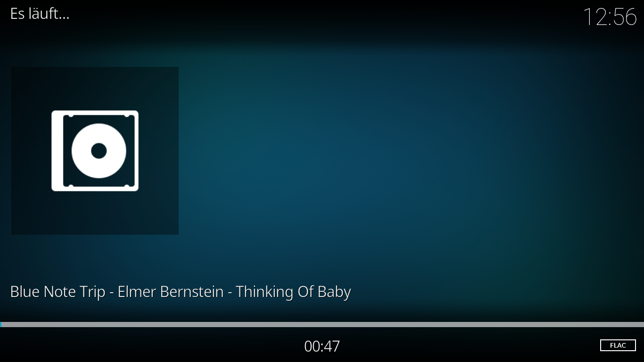Click the "Thinking Of Baby" song title

[x=293, y=292]
